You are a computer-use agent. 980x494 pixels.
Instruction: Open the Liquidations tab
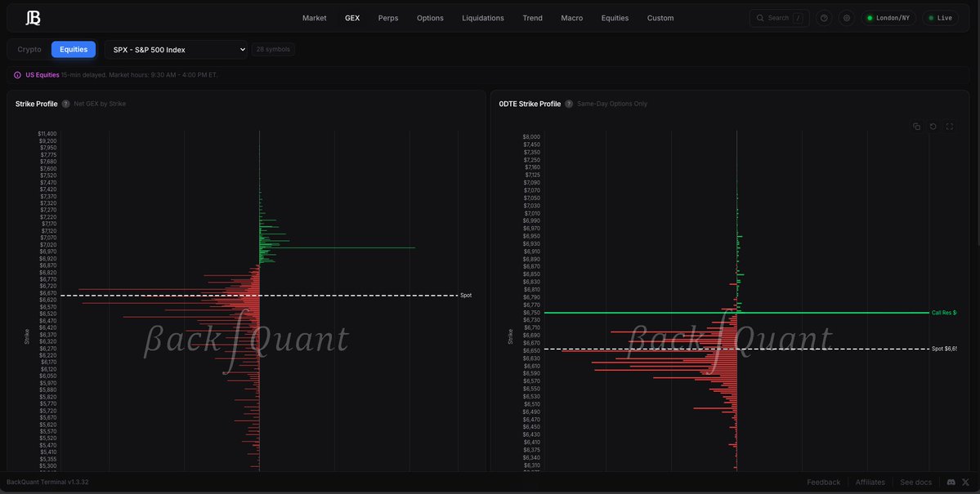tap(483, 18)
